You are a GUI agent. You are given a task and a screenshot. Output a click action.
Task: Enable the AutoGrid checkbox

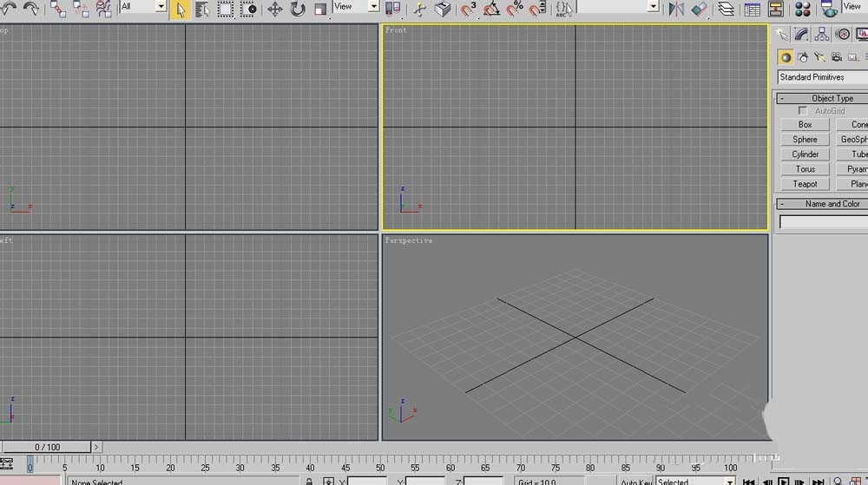tap(803, 111)
